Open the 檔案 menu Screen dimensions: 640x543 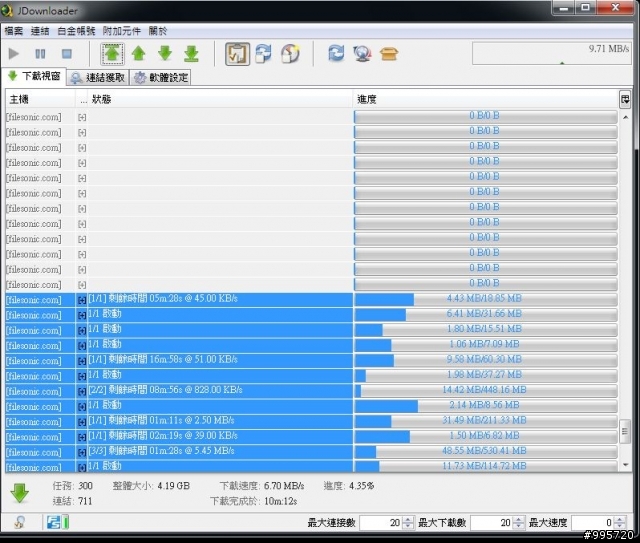click(x=14, y=31)
